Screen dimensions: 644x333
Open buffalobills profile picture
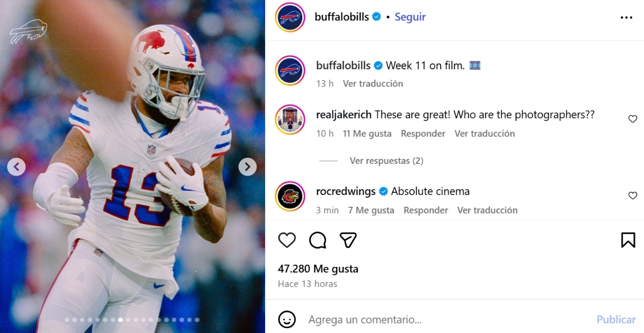point(290,17)
